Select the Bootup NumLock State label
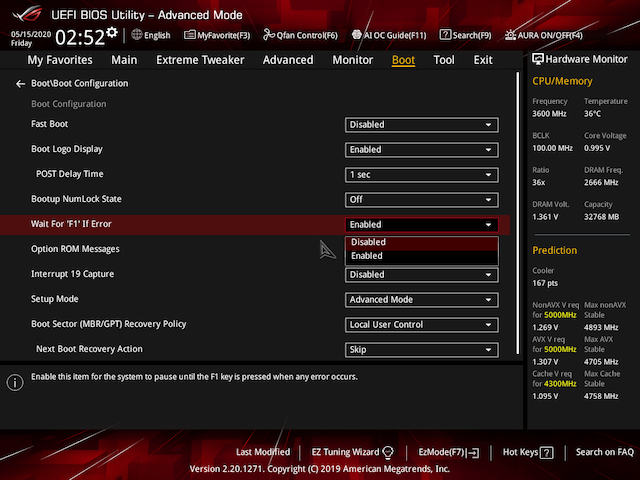 click(x=76, y=199)
